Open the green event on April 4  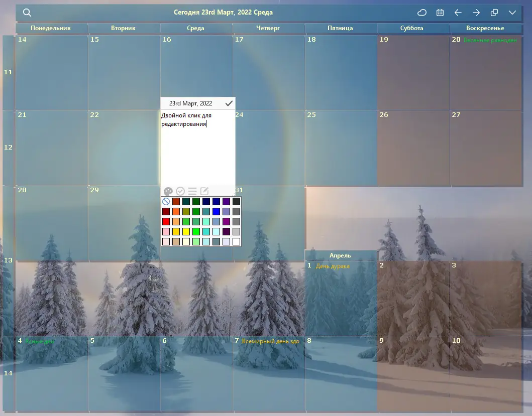(40, 341)
